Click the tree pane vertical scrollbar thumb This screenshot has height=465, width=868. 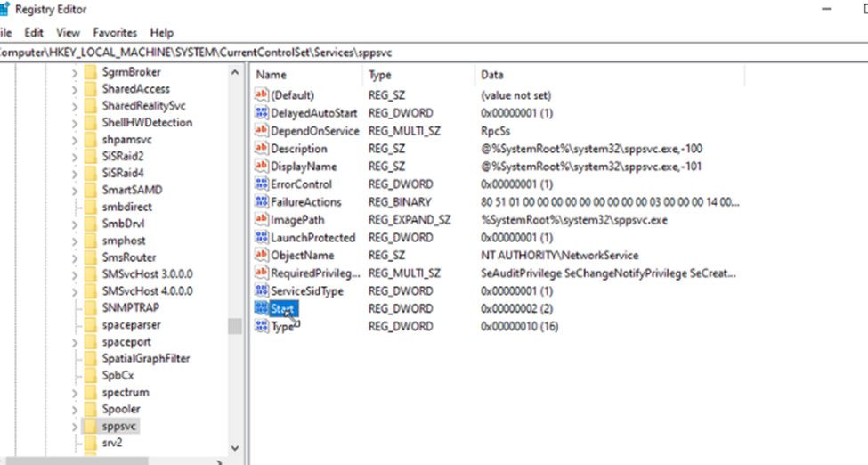coord(235,326)
